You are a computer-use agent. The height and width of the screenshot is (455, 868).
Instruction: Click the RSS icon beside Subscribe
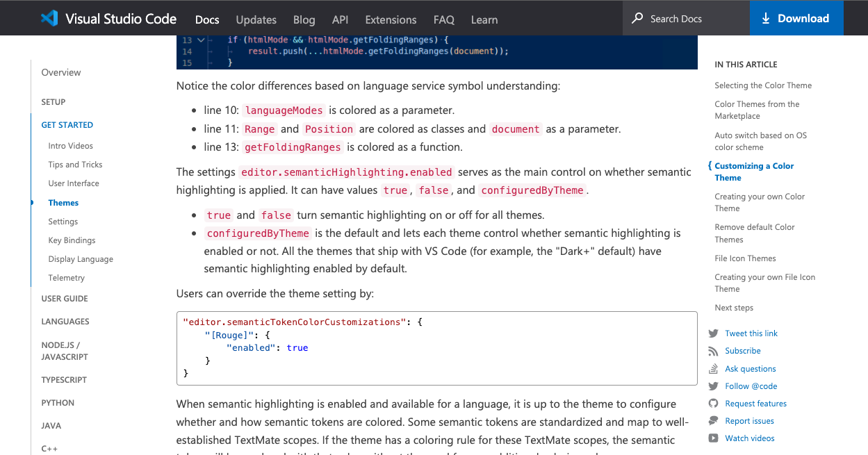click(x=713, y=351)
